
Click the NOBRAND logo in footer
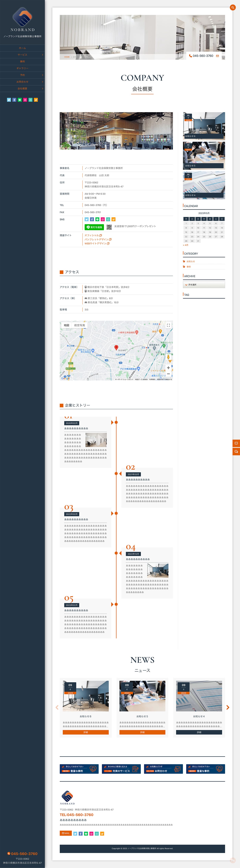coord(68,798)
